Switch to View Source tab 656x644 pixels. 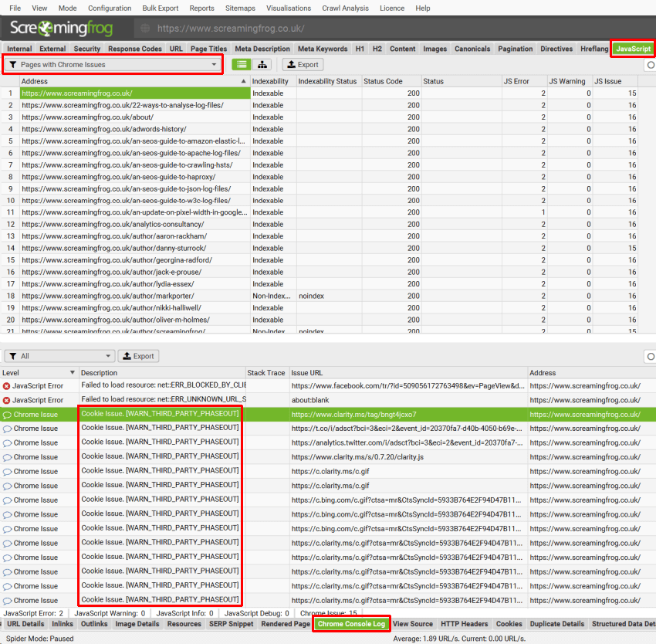413,624
